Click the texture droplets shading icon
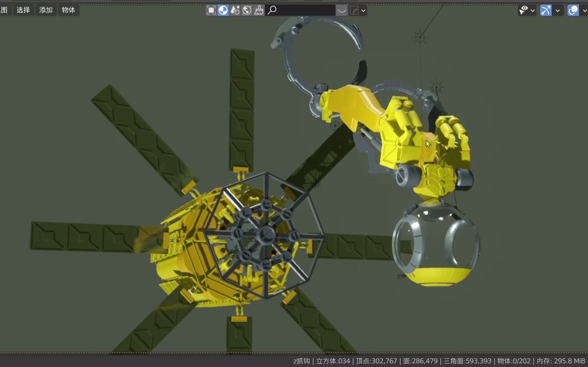588x367 pixels. pos(235,10)
